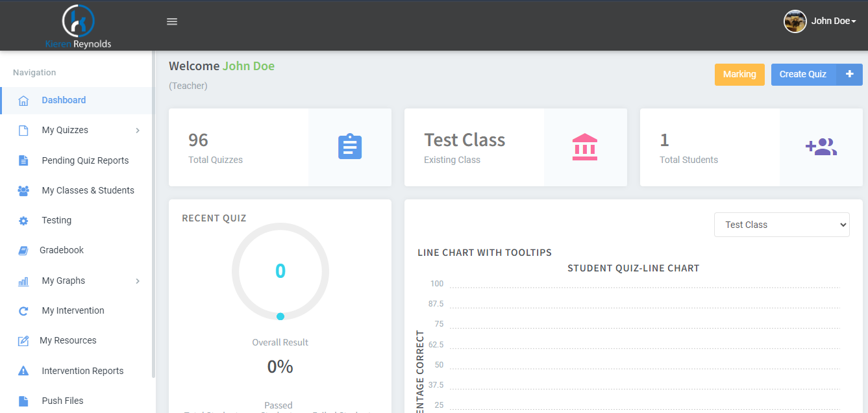
Task: Click the Dashboard home icon
Action: [23, 101]
